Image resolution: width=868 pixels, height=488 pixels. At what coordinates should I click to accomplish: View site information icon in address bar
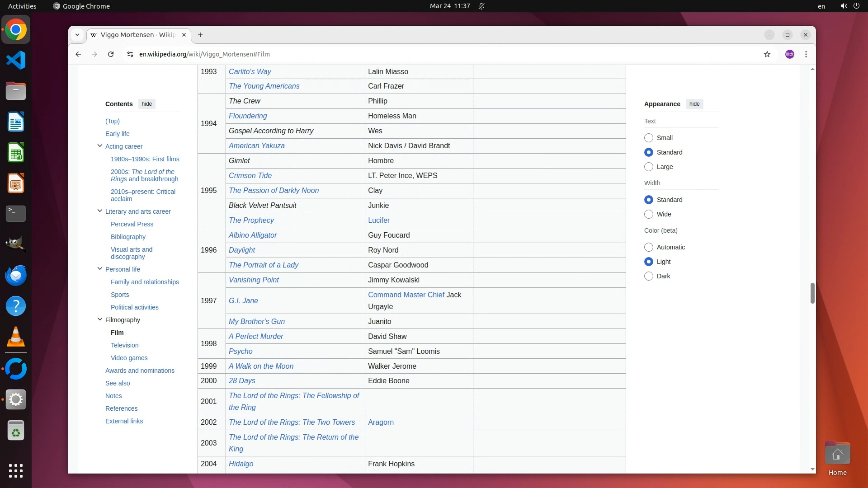tap(130, 54)
